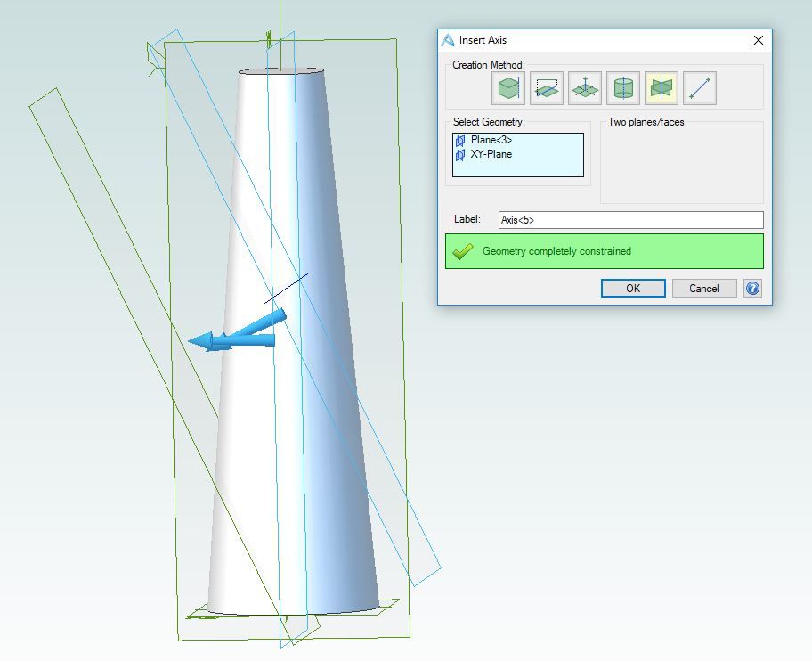Select the two planes intersection axis method
This screenshot has width=812, height=661.
[x=662, y=88]
